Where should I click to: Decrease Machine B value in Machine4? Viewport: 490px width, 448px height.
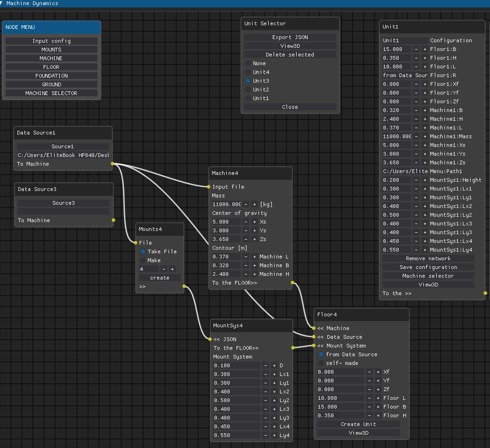point(246,266)
